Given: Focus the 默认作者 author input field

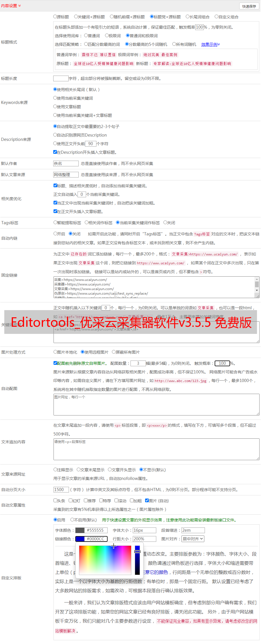Looking at the screenshot, I should coord(66,164).
